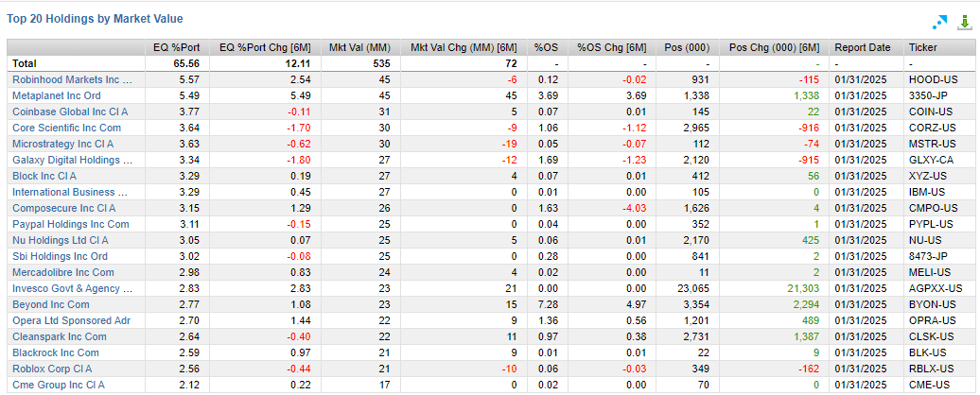Open Block Inc Cl A link
Image resolution: width=980 pixels, height=395 pixels.
pyautogui.click(x=44, y=176)
